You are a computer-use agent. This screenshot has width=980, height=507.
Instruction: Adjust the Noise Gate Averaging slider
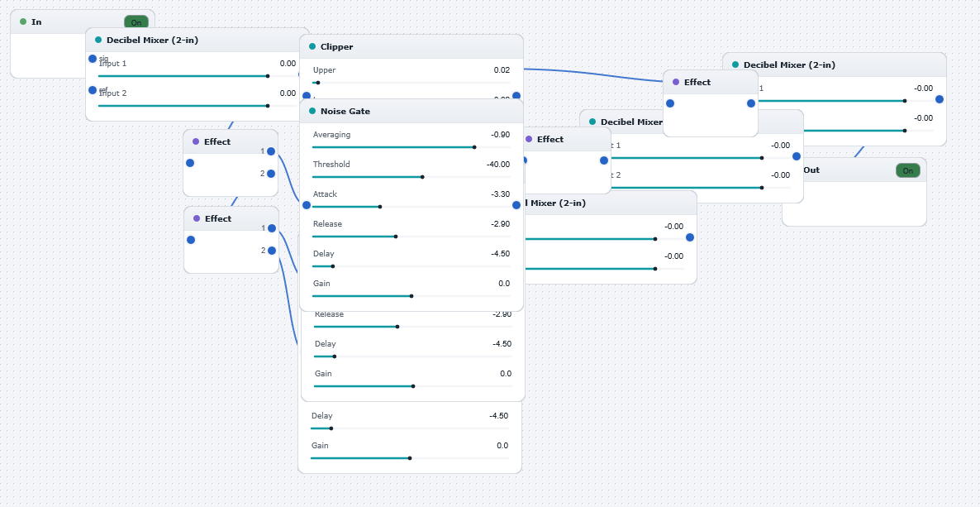pos(412,147)
